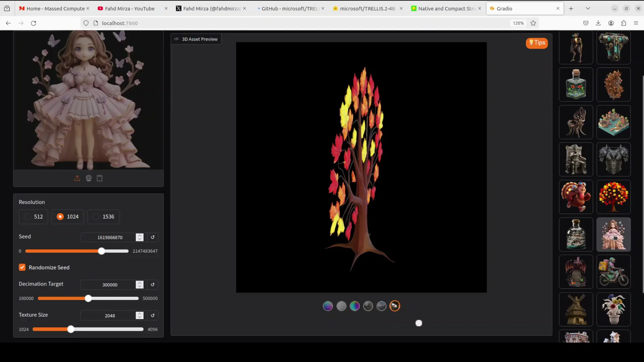Uncheck the Randomize Seed checkbox
This screenshot has height=362, width=644.
pyautogui.click(x=22, y=267)
